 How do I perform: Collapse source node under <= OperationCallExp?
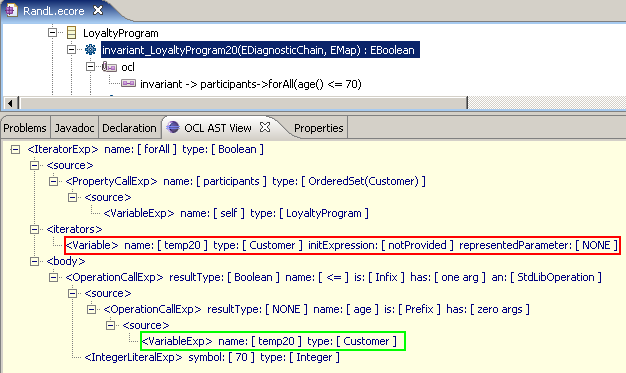pyautogui.click(x=72, y=293)
